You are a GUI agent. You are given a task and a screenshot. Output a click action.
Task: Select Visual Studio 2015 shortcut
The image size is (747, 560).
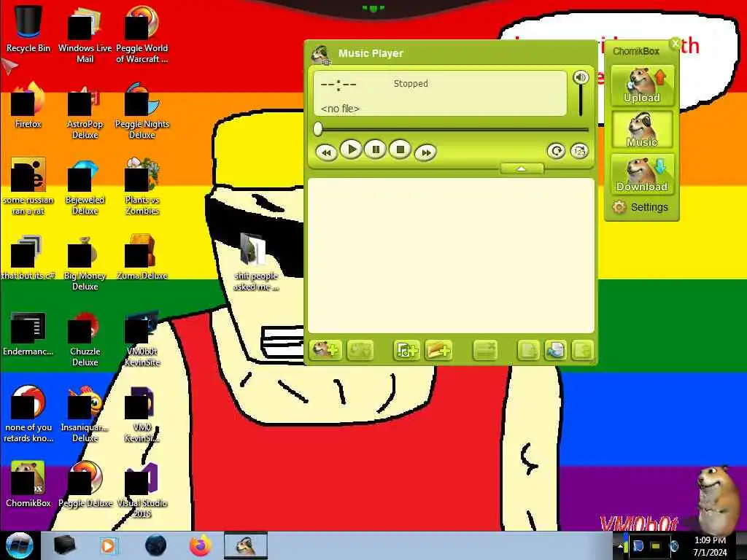[x=142, y=489]
